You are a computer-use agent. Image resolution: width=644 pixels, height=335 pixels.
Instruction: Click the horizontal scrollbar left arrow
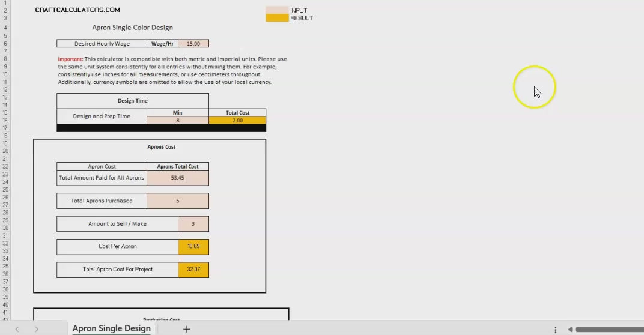click(x=570, y=330)
